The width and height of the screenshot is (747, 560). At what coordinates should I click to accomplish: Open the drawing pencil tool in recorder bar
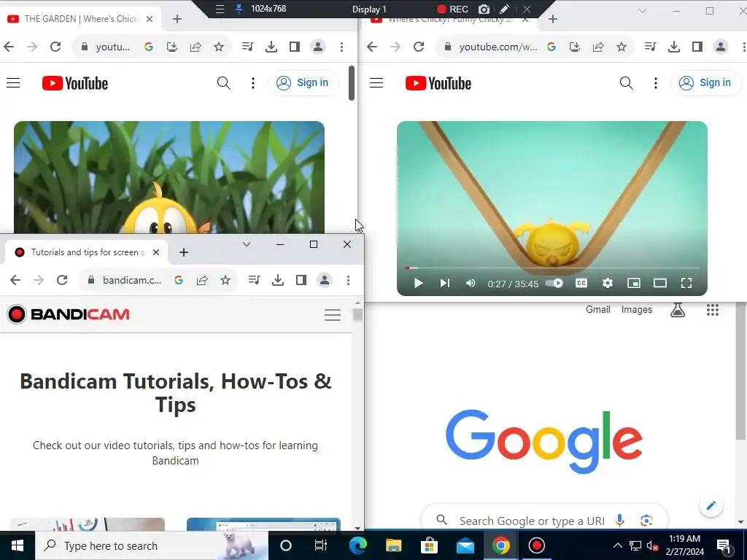point(505,9)
